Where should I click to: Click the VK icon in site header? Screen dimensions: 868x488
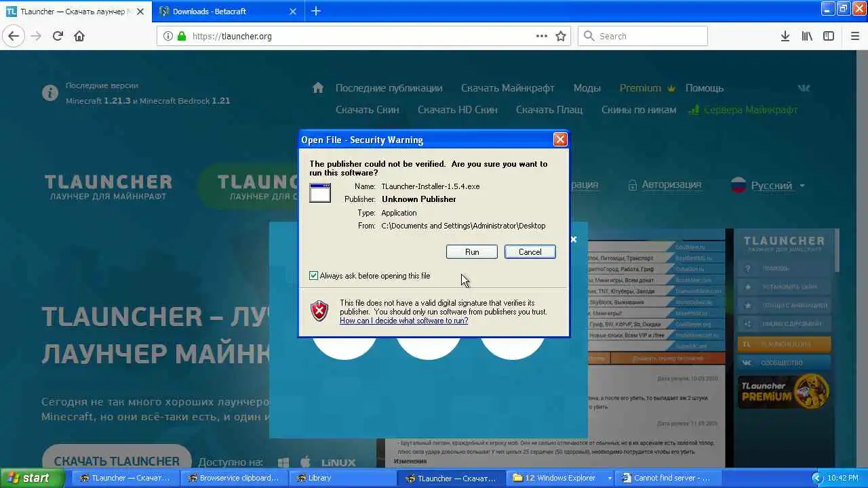[x=804, y=88]
